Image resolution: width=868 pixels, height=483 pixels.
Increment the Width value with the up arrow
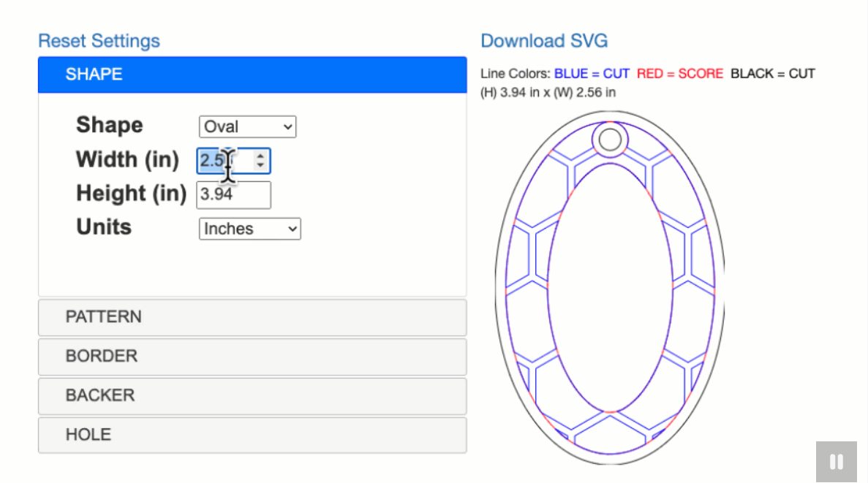(x=261, y=156)
